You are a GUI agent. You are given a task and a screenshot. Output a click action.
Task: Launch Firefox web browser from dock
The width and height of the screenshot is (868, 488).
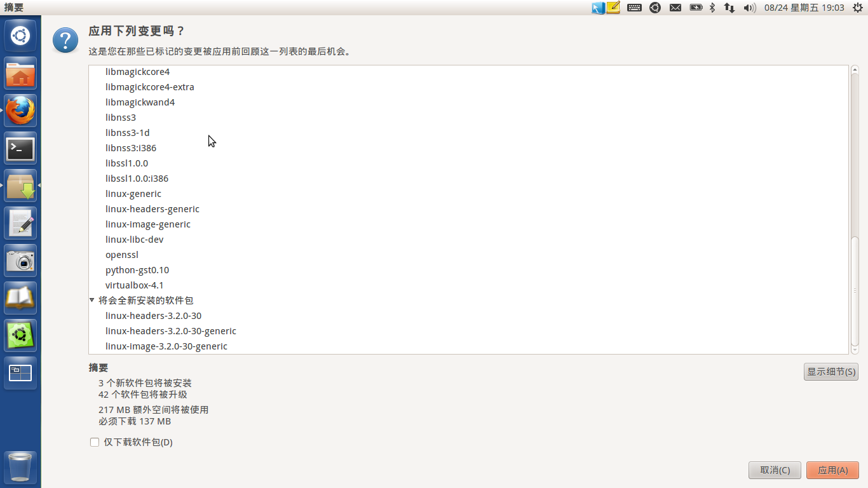click(20, 111)
